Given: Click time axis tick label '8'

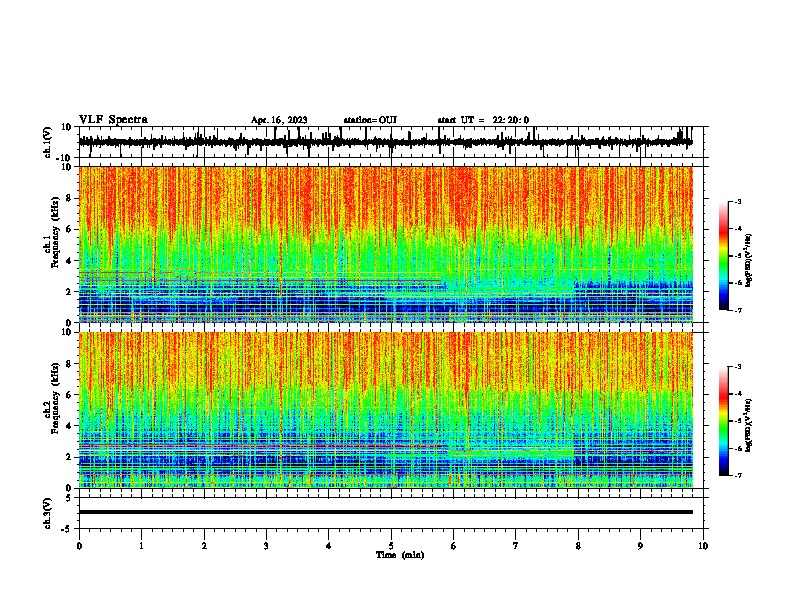Looking at the screenshot, I should pyautogui.click(x=578, y=546).
